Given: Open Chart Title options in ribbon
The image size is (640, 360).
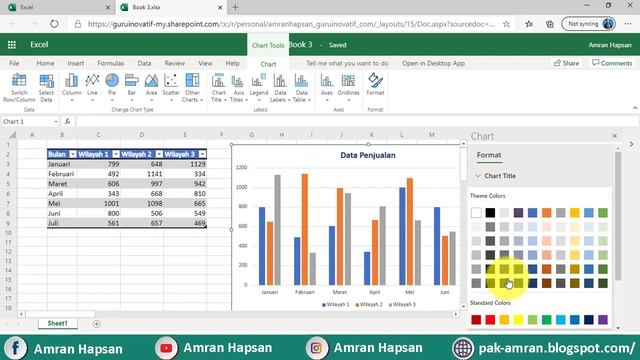Looking at the screenshot, I should click(219, 87).
